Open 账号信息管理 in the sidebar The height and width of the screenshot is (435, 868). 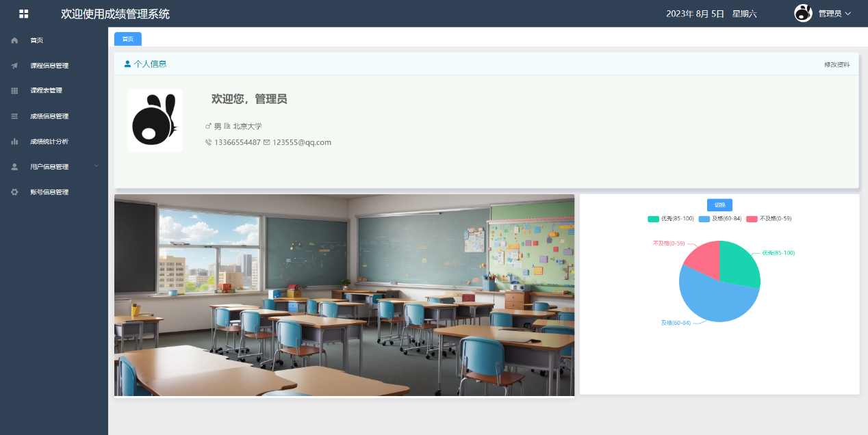click(x=54, y=192)
